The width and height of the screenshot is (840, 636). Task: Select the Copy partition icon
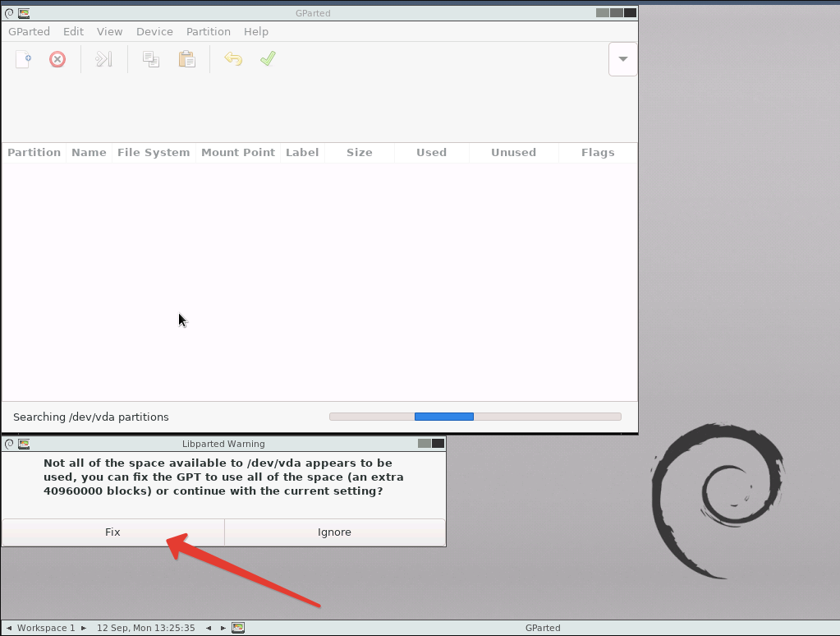point(151,58)
